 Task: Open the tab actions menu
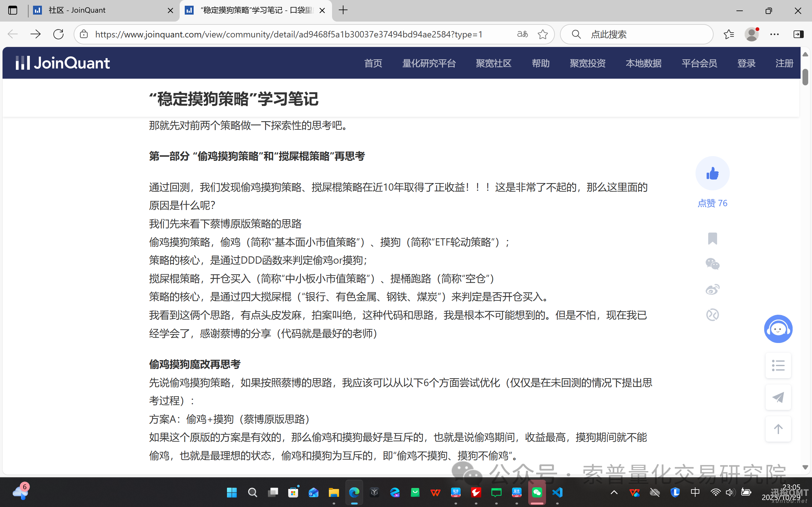coord(12,10)
